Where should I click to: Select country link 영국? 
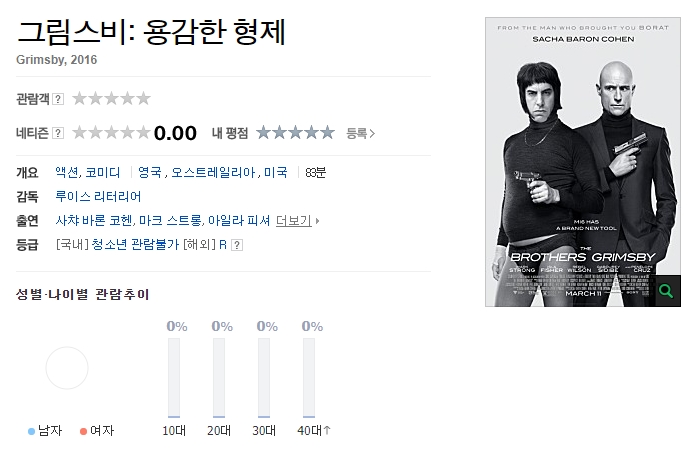pyautogui.click(x=150, y=172)
